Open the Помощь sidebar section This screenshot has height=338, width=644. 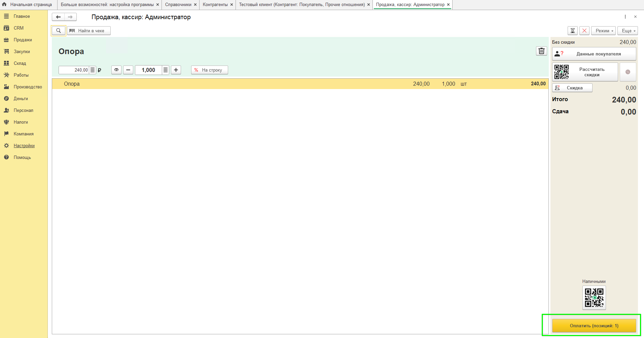[x=22, y=157]
